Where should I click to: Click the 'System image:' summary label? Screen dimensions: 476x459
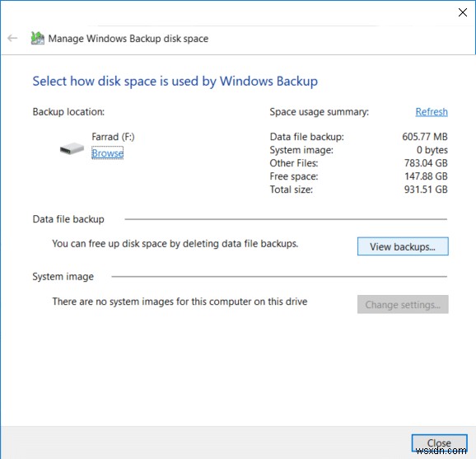(x=301, y=150)
